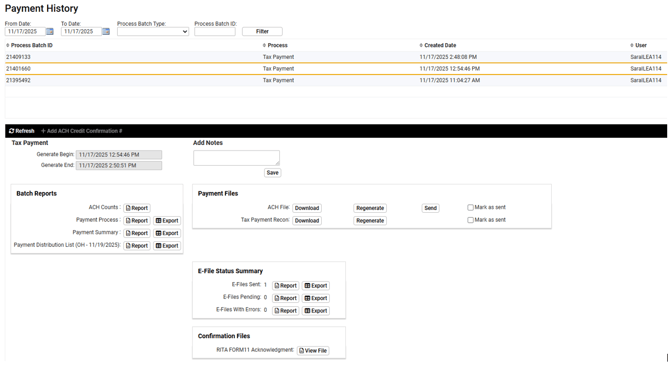Click the Add Notes text area
The height and width of the screenshot is (365, 670).
click(x=236, y=158)
